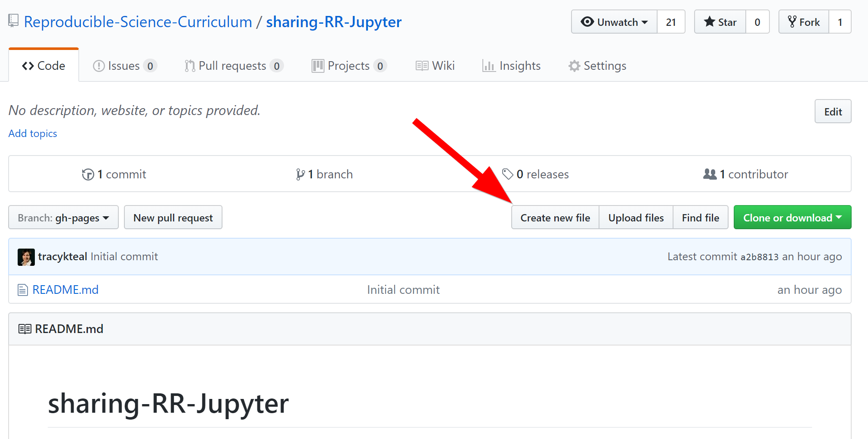The image size is (868, 439).
Task: Star this repository
Action: coord(720,22)
